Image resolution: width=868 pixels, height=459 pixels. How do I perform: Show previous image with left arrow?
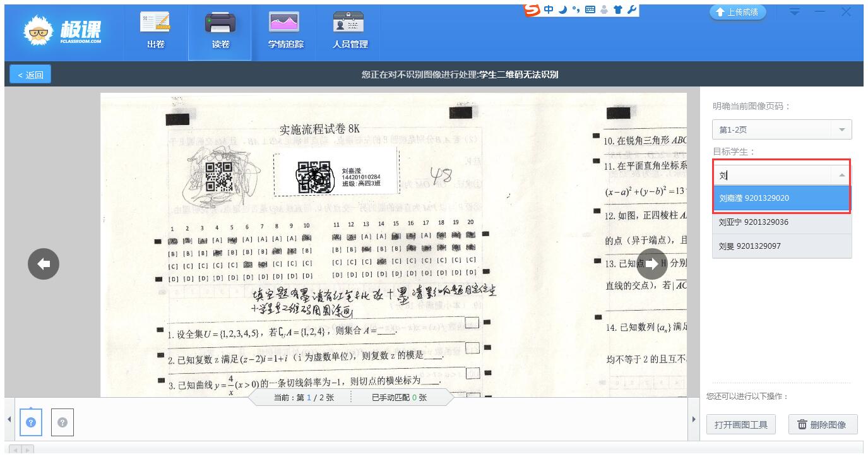click(44, 264)
